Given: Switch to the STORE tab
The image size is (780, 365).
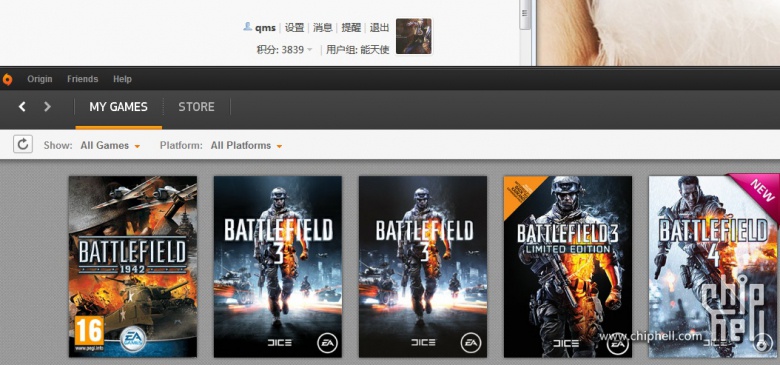Looking at the screenshot, I should (x=196, y=107).
